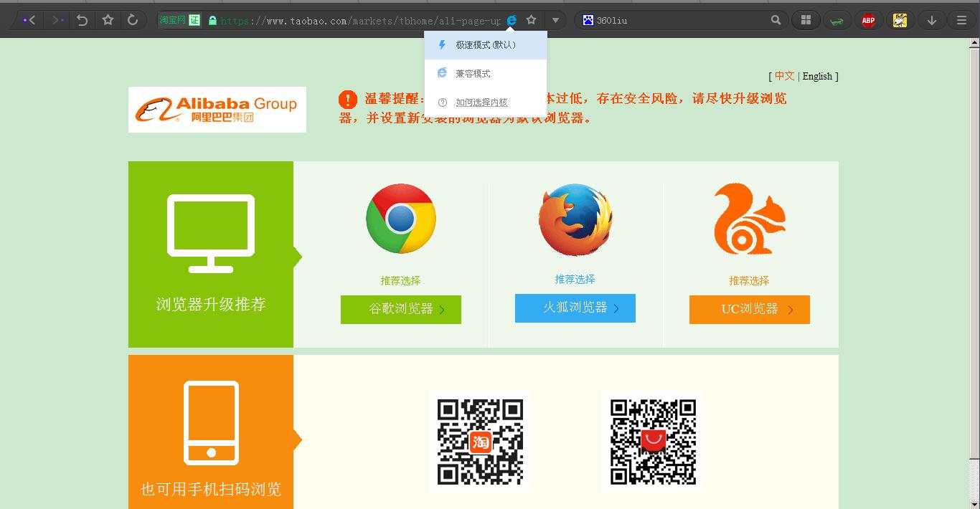The height and width of the screenshot is (509, 980).
Task: Click the 谷歌浏览器 download button
Action: pyautogui.click(x=401, y=309)
